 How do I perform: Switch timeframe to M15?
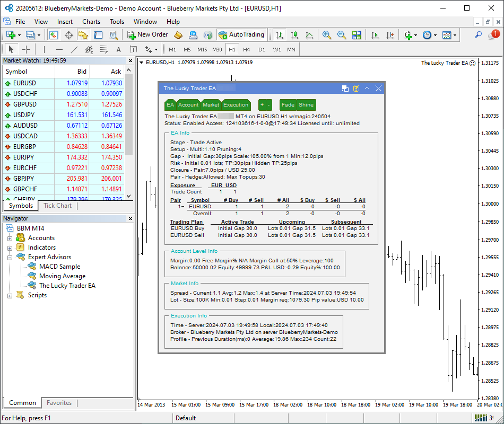[202, 49]
